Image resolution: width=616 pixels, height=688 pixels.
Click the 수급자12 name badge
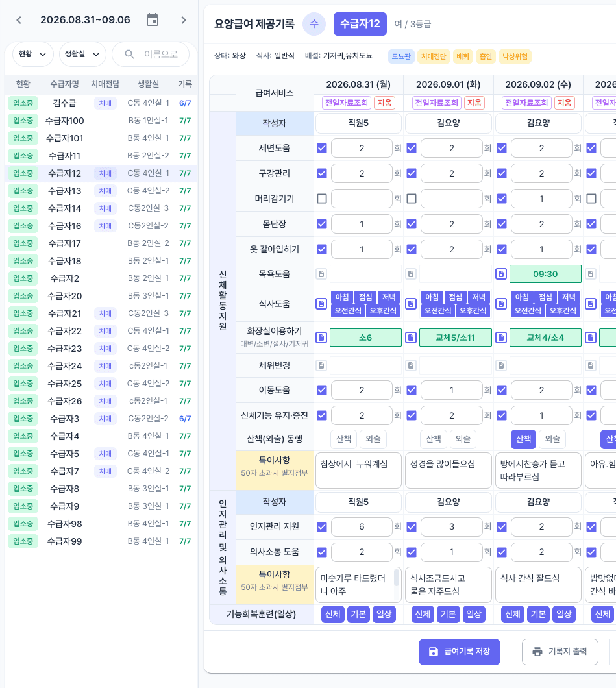tap(360, 24)
